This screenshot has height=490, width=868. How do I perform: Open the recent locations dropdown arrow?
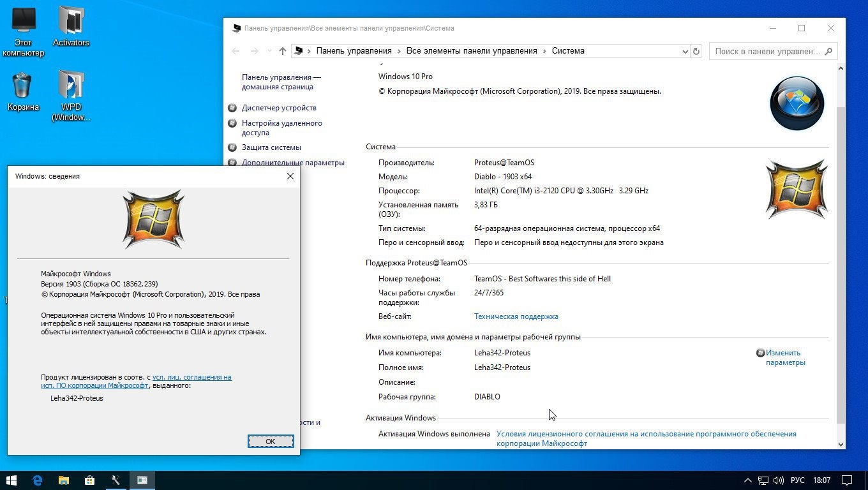coord(269,51)
